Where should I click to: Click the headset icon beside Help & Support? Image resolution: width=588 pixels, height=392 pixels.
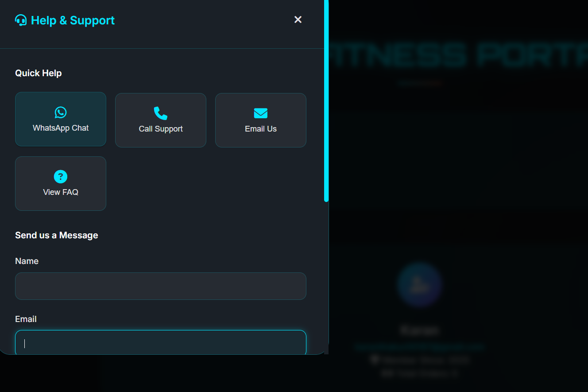20,19
